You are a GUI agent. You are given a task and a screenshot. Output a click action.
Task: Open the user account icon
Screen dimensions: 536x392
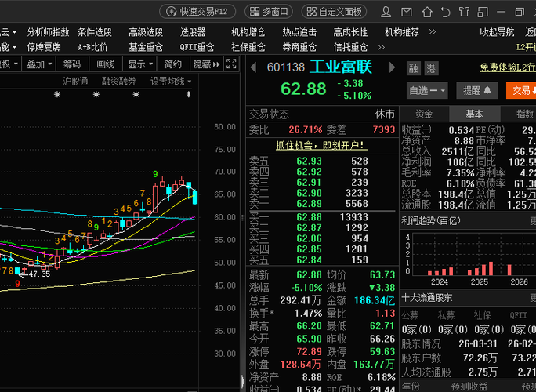click(x=386, y=12)
